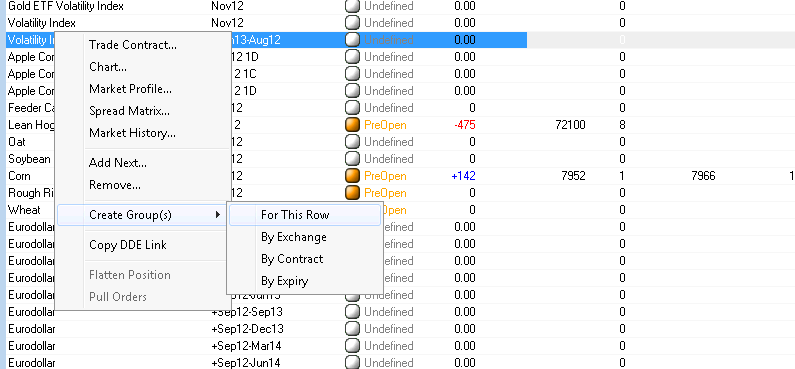The image size is (795, 369).
Task: Click Lean Hog bid price 72100
Action: coord(570,125)
